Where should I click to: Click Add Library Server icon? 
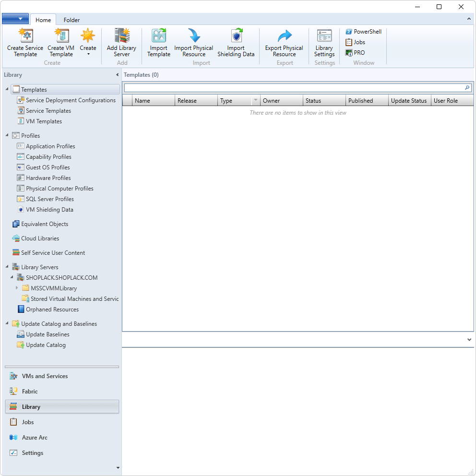point(122,36)
